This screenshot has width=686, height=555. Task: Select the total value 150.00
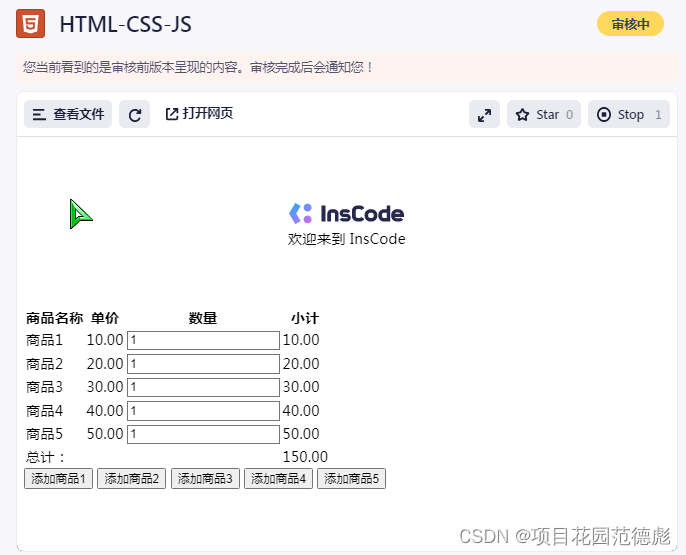tap(305, 457)
